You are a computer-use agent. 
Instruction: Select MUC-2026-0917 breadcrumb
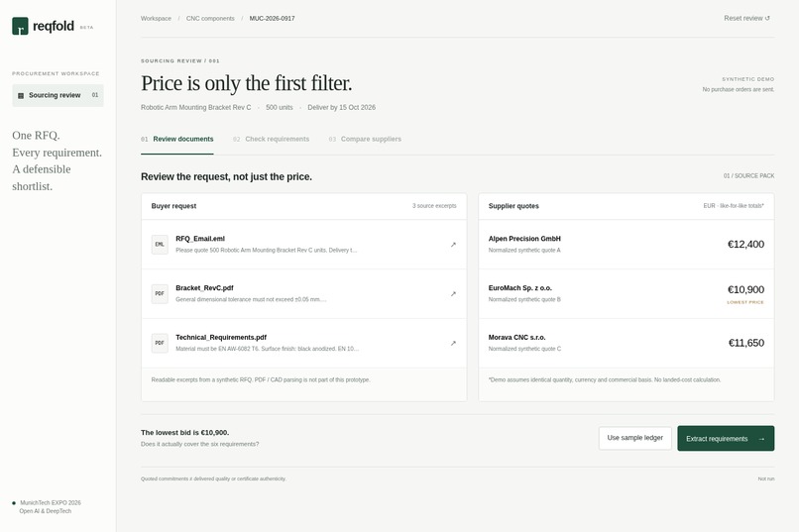pos(272,18)
